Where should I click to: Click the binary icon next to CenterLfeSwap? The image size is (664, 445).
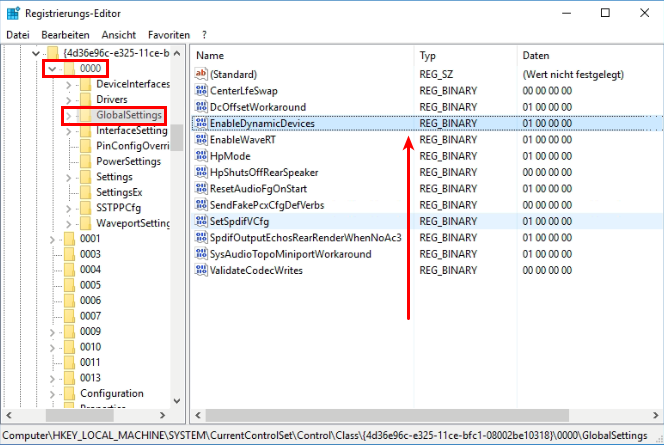pyautogui.click(x=201, y=90)
